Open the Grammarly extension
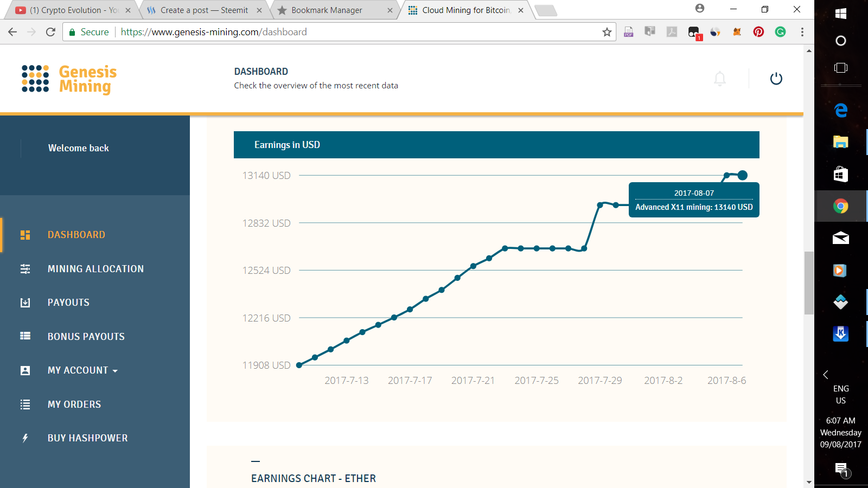The width and height of the screenshot is (868, 488). point(780,32)
